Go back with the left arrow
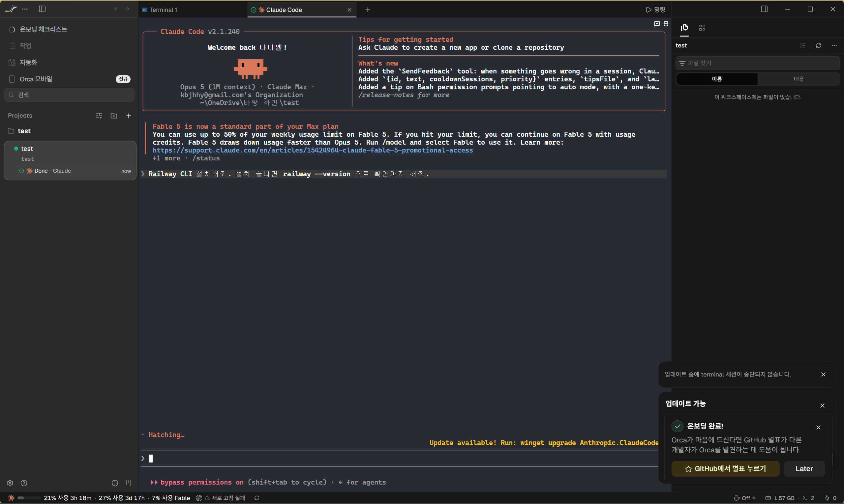844x504 pixels. (x=116, y=9)
